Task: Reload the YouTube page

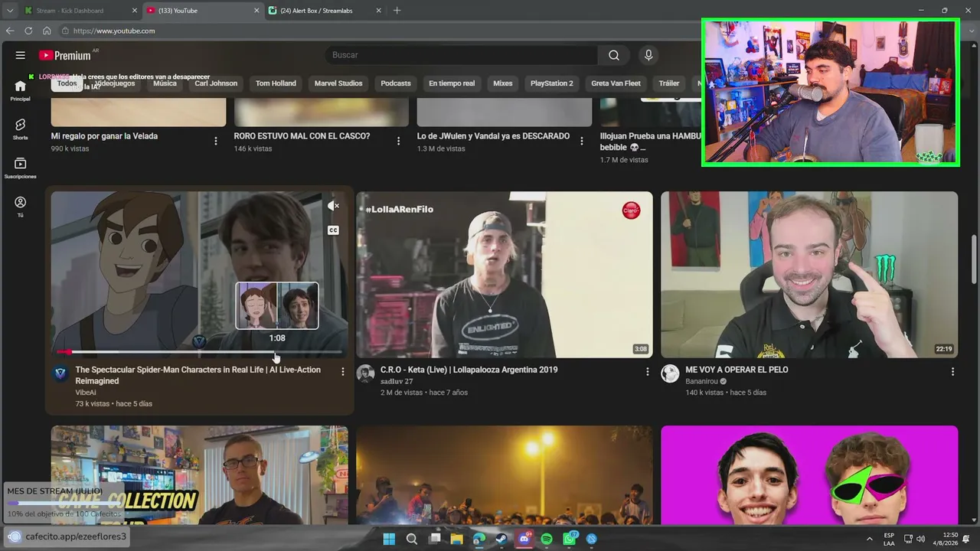Action: 28,31
